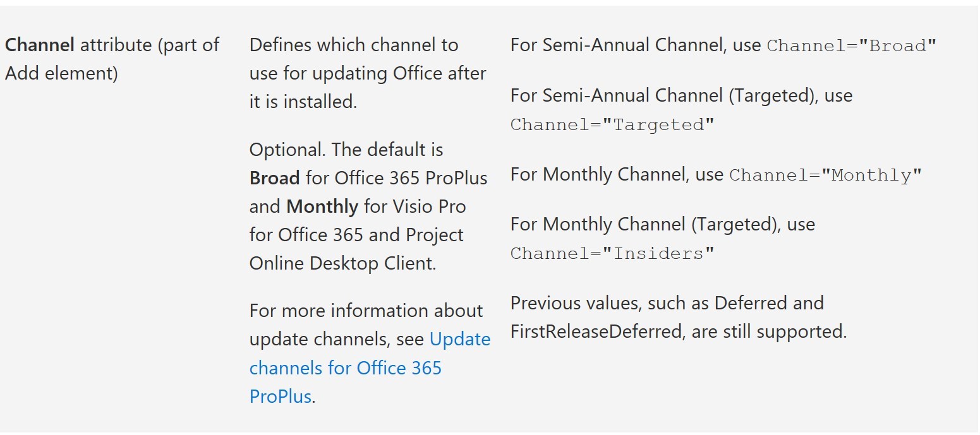Click 'Online Desktop Client.' text
980x435 pixels.
(x=342, y=263)
